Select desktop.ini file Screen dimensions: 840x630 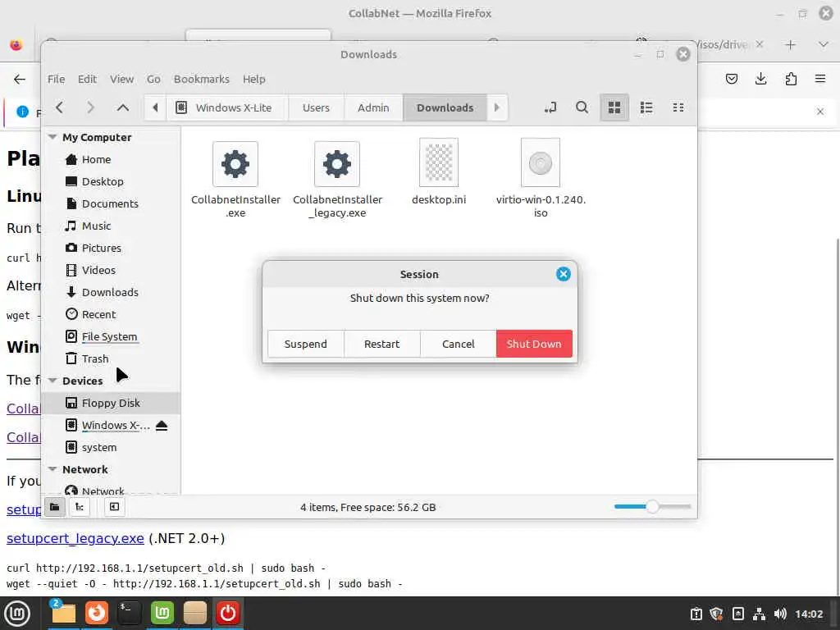click(439, 172)
